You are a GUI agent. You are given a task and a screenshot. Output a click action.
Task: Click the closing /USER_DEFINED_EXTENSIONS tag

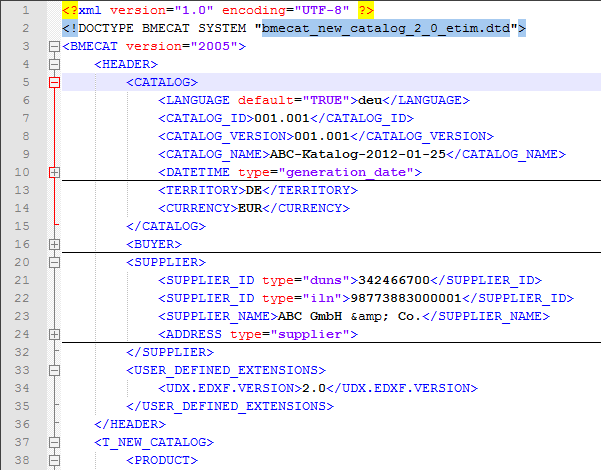point(230,406)
